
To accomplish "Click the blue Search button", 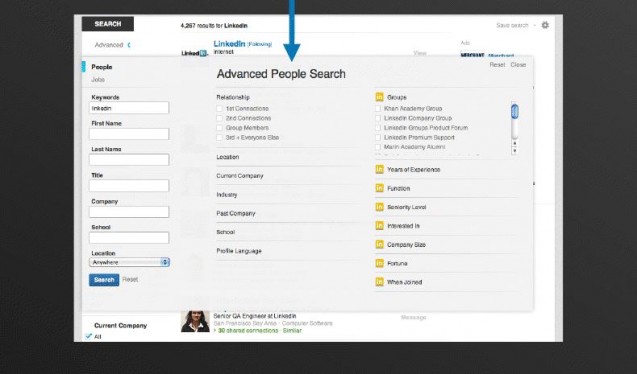I will (104, 280).
